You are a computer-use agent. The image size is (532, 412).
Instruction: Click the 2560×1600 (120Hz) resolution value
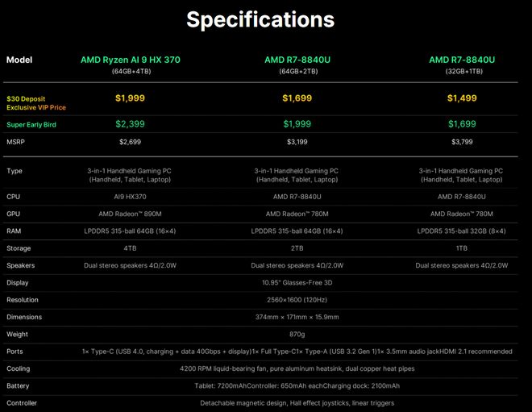coord(297,299)
